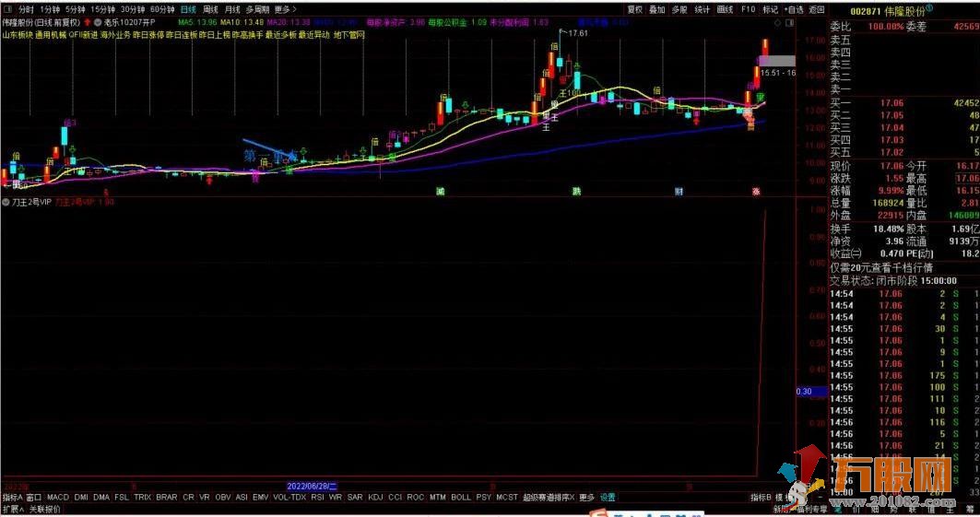Click the red up-arrow icon beside stock title
Viewport: 980px width, 517px height.
(x=88, y=22)
